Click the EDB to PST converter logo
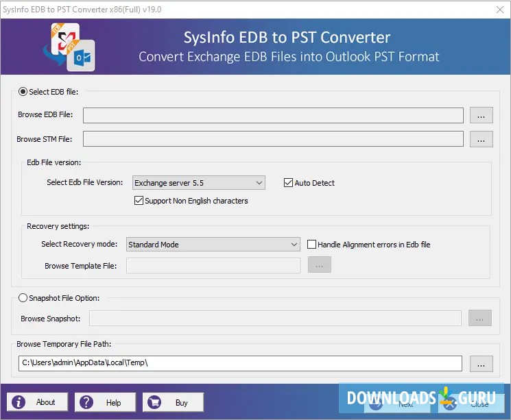The image size is (511, 420). (x=69, y=47)
